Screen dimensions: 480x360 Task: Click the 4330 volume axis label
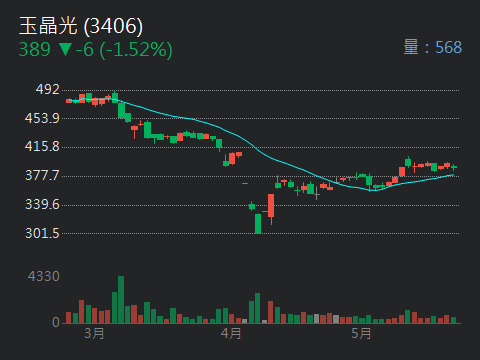(x=44, y=276)
